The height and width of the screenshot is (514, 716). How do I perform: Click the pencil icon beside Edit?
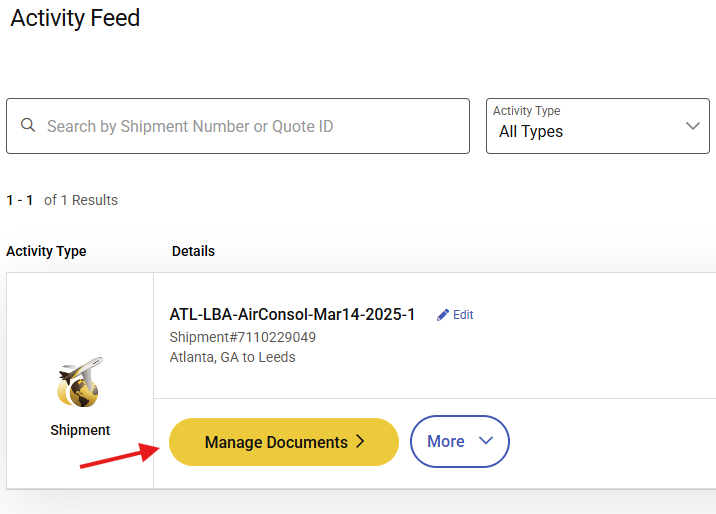pos(443,315)
